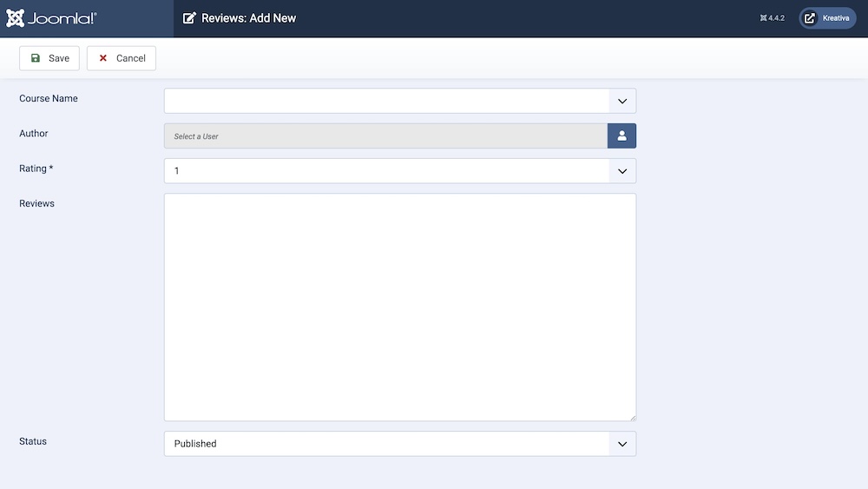Viewport: 868px width, 489px height.
Task: Click the Reviews text area resize handle
Action: pos(633,418)
